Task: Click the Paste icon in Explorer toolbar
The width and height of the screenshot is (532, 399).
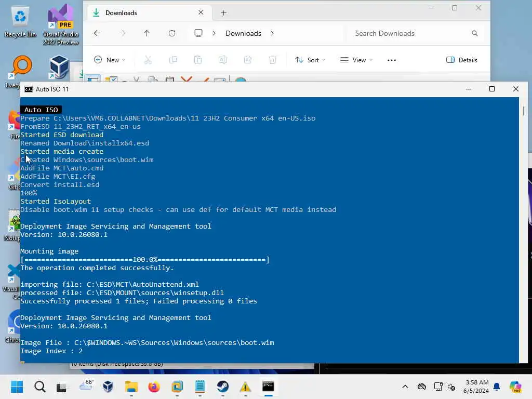Action: point(198,60)
